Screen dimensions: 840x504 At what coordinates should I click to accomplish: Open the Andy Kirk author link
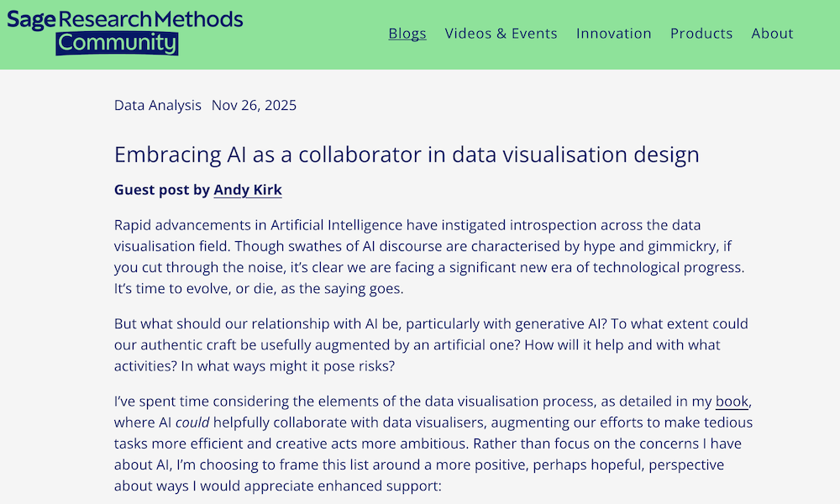point(248,190)
